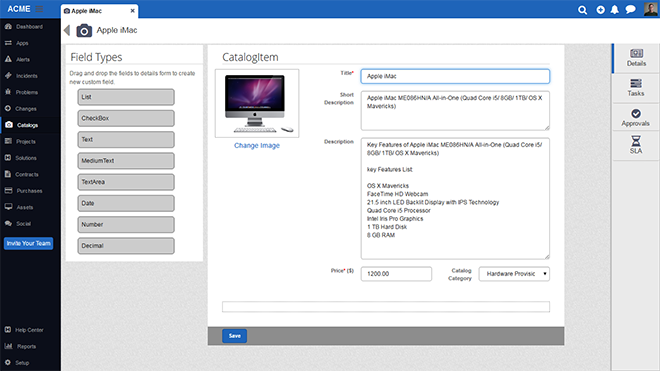Select the MediumText field type
Screen dimensions: 660x371
tap(126, 161)
